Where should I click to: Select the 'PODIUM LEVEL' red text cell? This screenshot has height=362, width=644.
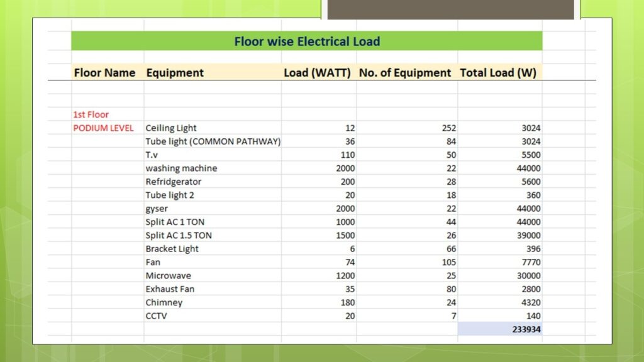(103, 128)
